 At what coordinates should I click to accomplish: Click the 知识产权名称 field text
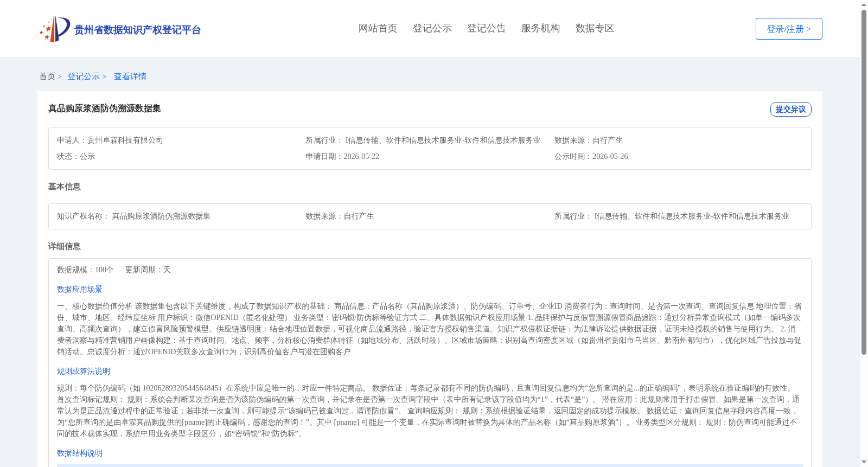tap(133, 216)
